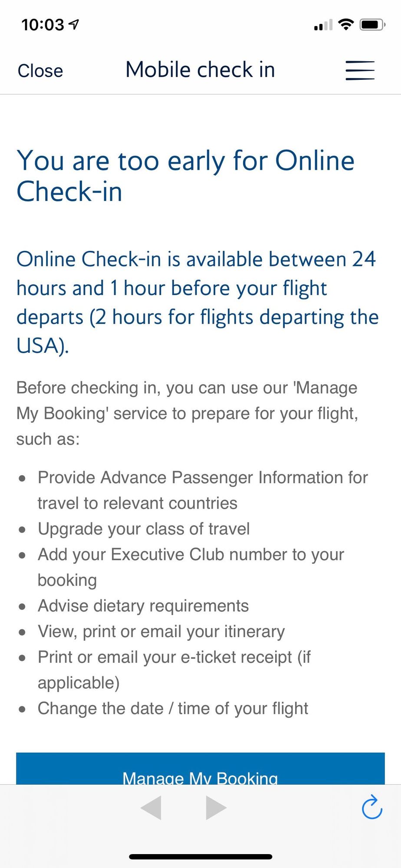Tap the 10:03 clock in status bar

43,25
